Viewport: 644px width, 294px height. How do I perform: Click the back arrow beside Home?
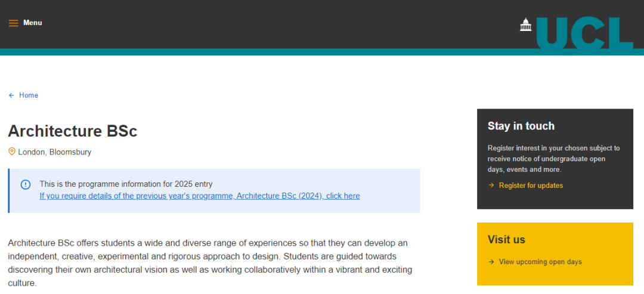click(11, 95)
